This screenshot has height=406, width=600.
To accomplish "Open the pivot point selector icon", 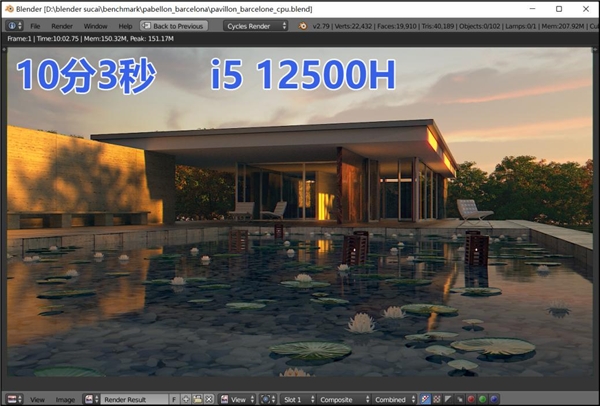I will point(267,399).
